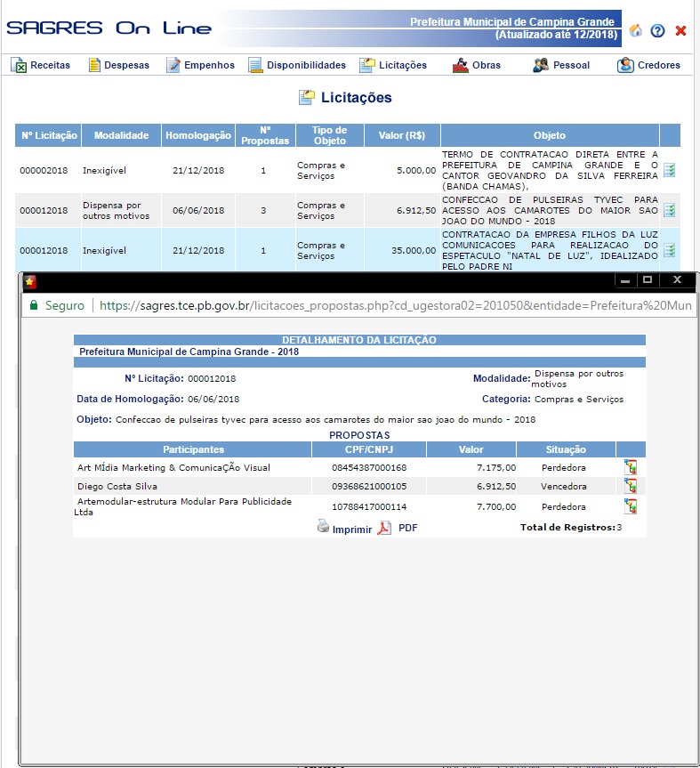This screenshot has width=700, height=768.
Task: Maximize the popup window
Action: pos(648,279)
